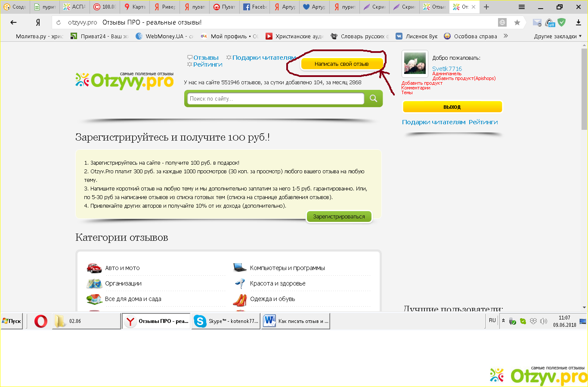Click the mail envelope extension icon

(537, 22)
